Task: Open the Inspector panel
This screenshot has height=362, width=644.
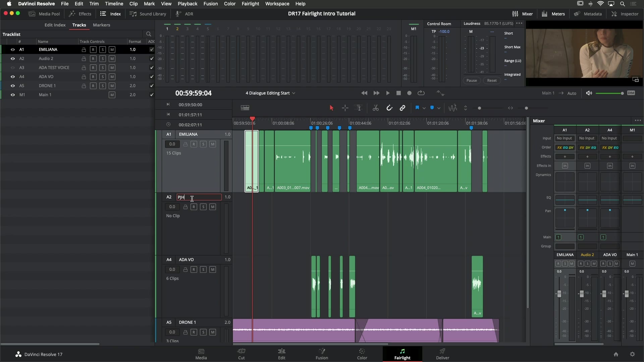Action: click(625, 14)
